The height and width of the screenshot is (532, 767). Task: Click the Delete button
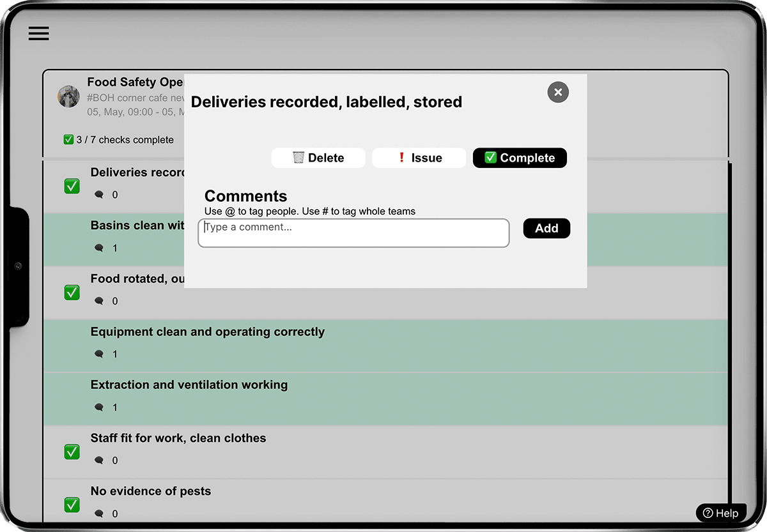318,158
